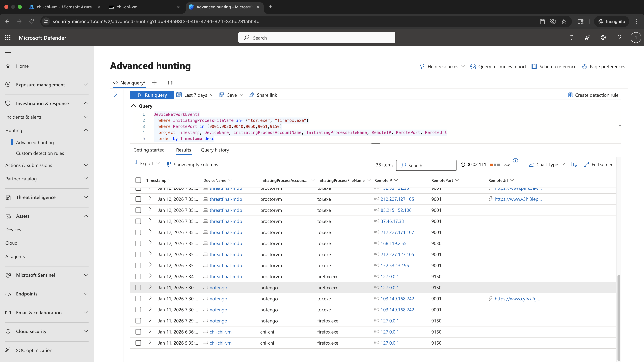Screen dimensions: 644x362
Task: Open Query resources report
Action: point(498,67)
